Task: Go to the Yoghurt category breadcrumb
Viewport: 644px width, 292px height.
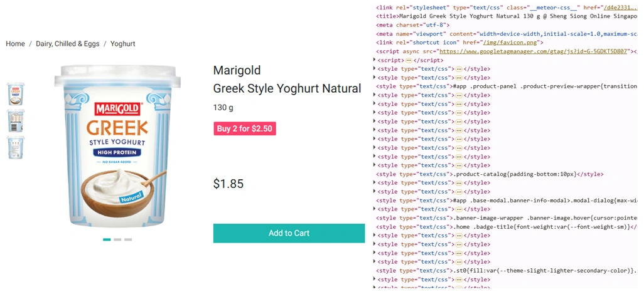Action: tap(123, 44)
